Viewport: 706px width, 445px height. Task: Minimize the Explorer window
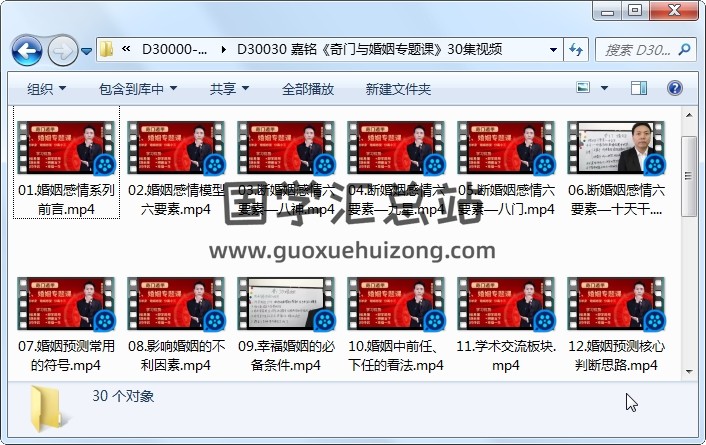point(607,11)
